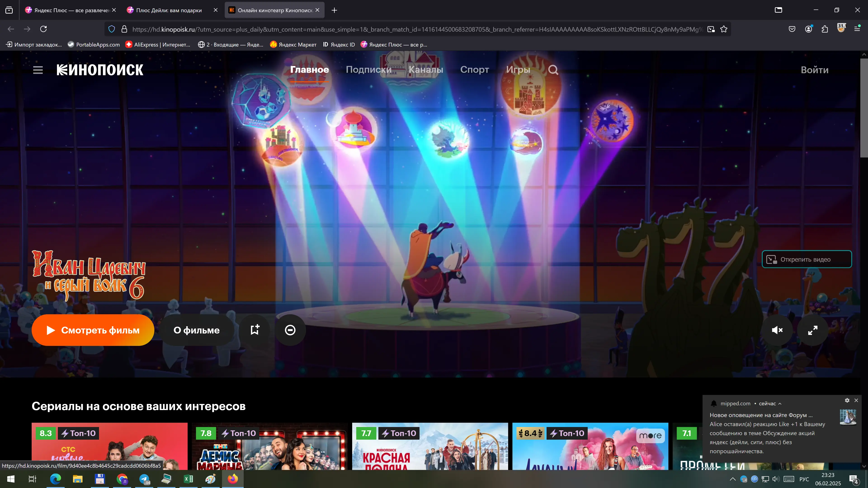
Task: Open Красная Поляна series card
Action: [x=430, y=446]
